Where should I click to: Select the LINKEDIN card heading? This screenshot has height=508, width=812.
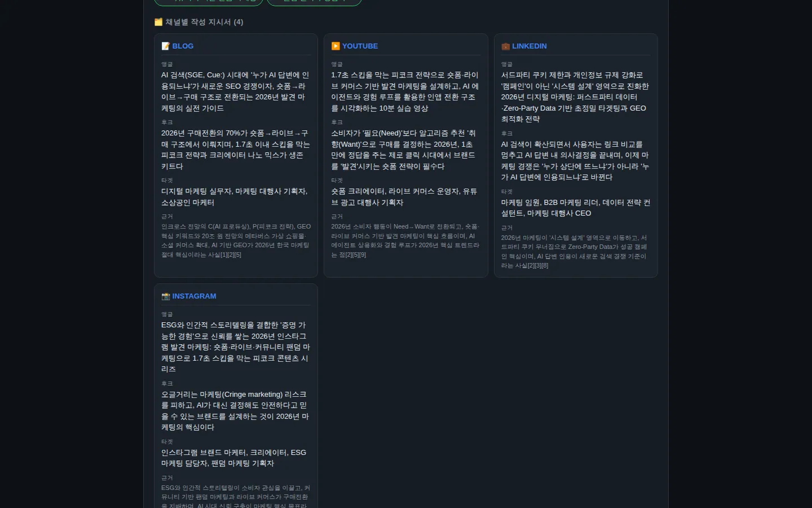tap(529, 46)
